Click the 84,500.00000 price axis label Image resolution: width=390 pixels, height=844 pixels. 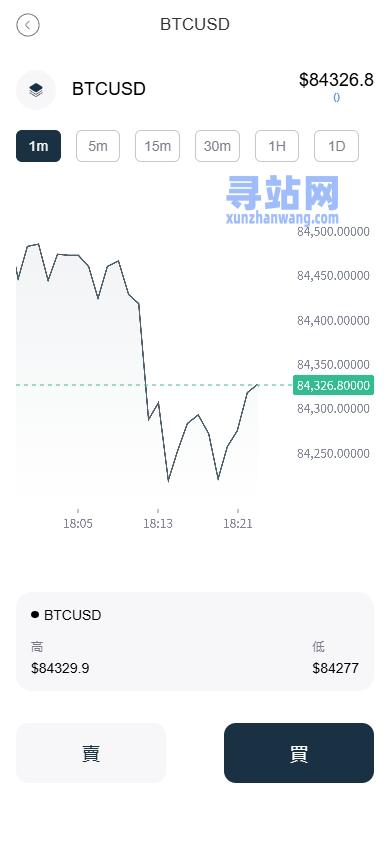(334, 231)
